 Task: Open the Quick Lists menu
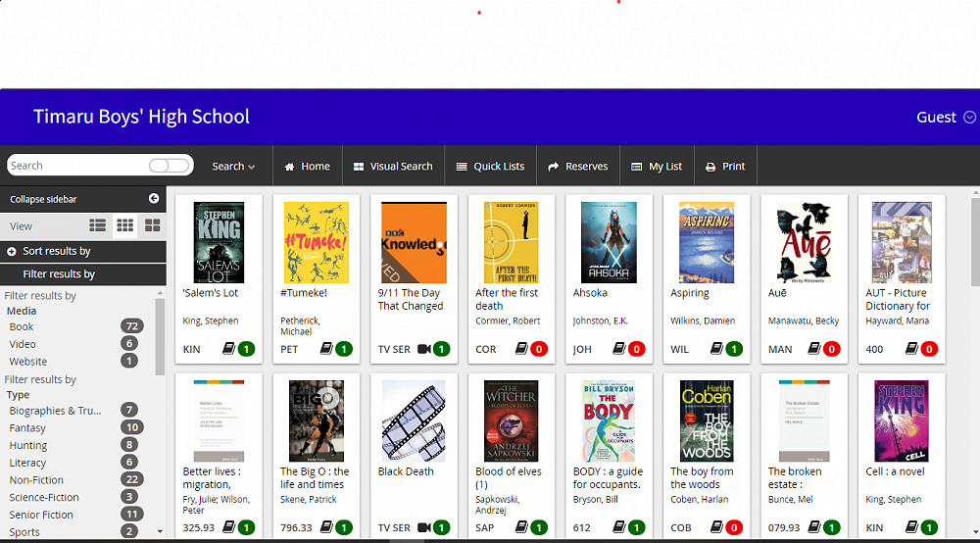[x=490, y=167]
